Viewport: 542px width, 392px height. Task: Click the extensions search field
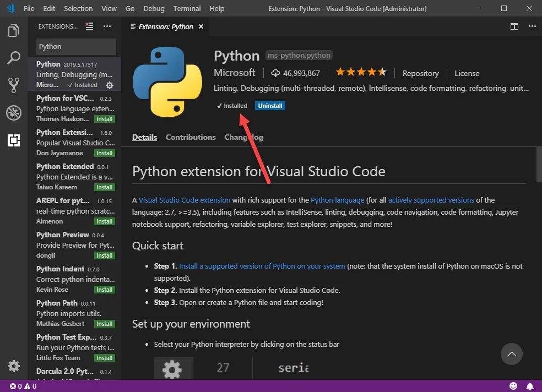click(76, 47)
